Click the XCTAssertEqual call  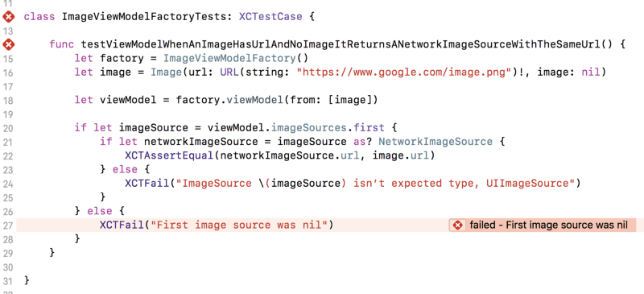170,156
